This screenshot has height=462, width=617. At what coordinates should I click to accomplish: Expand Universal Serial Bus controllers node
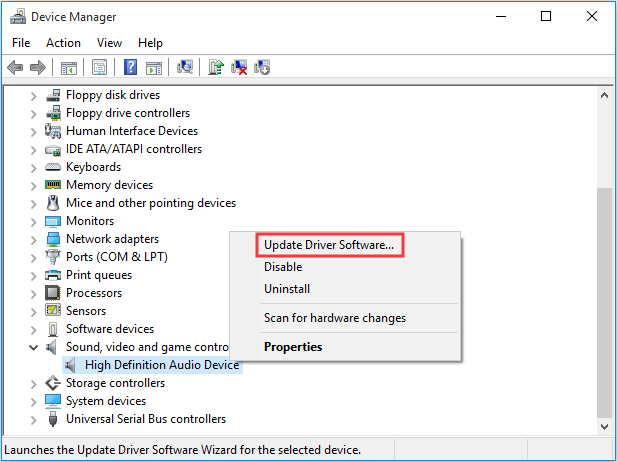[34, 420]
